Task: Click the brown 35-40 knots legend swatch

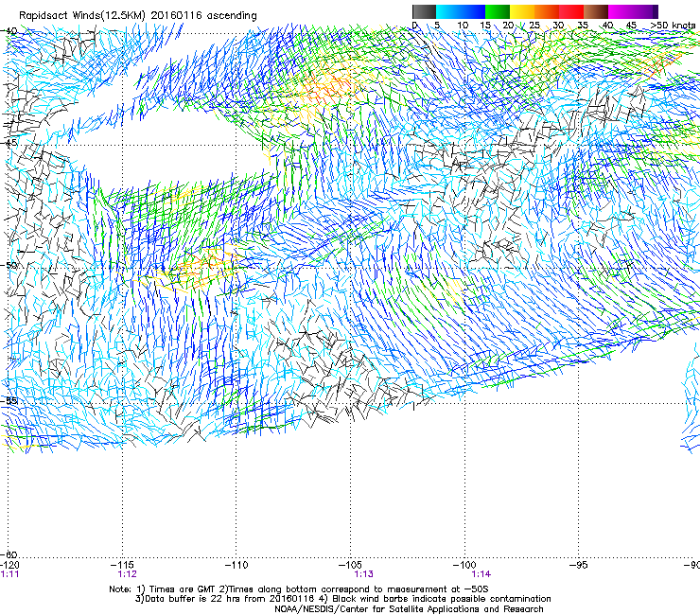Action: (596, 11)
